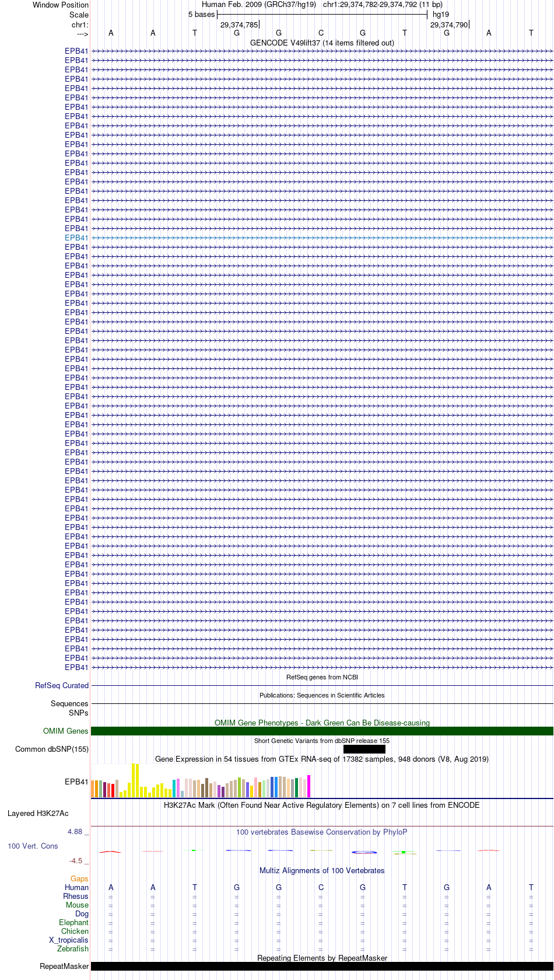Click the OMIM Gene Phenotypes track title

coord(322,723)
